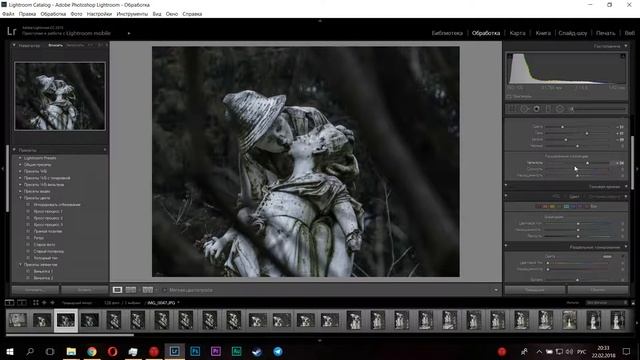Expand the Tone Curve panel
This screenshot has height=360, width=640.
point(626,186)
